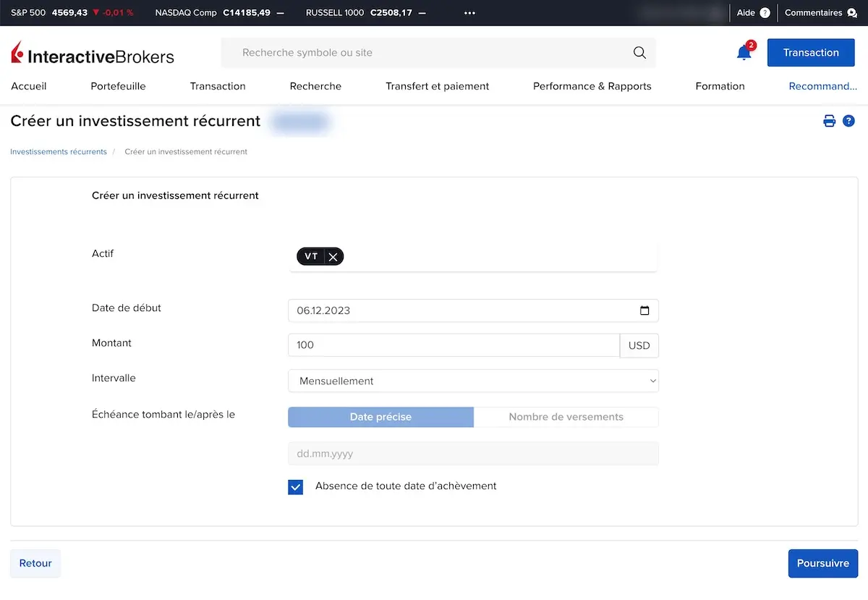
Task: Expand the Intervalle Mensuellement dropdown
Action: (473, 381)
